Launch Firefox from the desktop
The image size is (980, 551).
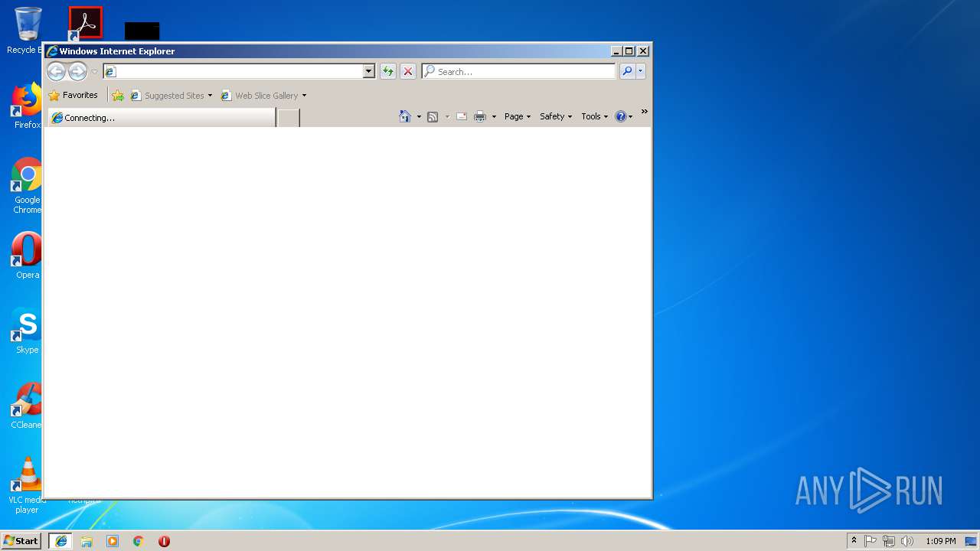pyautogui.click(x=27, y=106)
